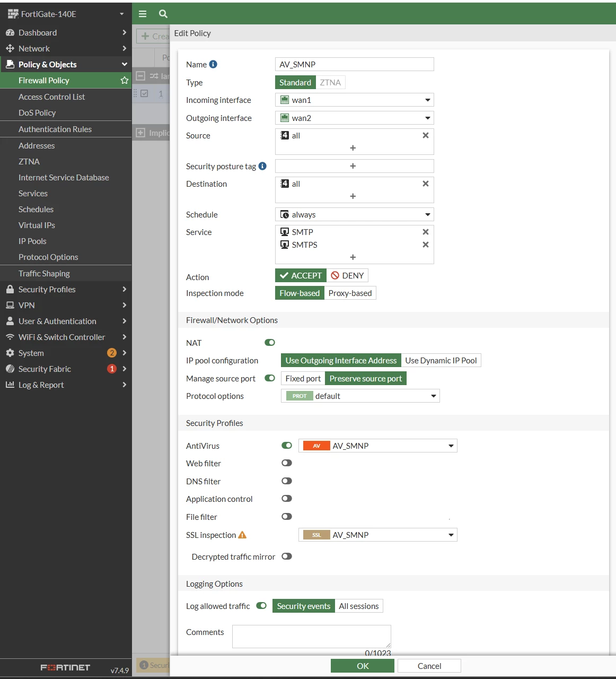Add a Destination entry with plus

click(x=353, y=196)
